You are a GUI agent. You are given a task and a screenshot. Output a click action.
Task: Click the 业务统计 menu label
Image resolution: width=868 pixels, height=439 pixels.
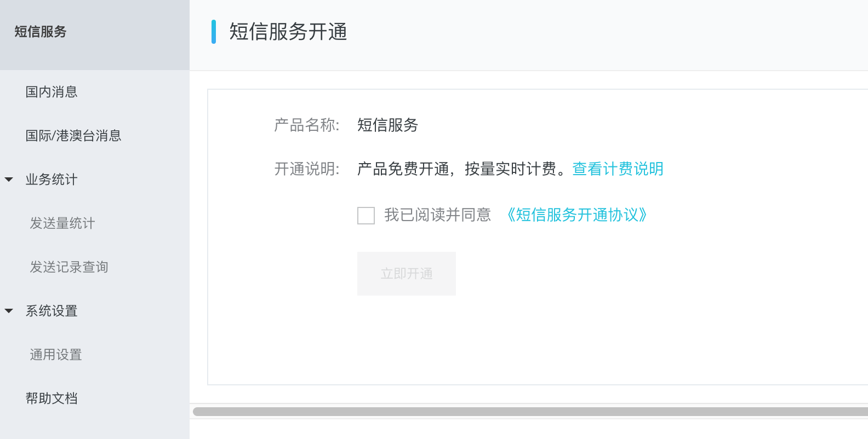coord(52,180)
